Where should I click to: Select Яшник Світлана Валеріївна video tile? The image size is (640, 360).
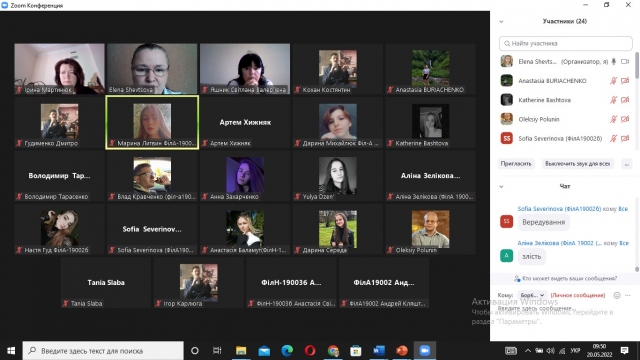tap(245, 69)
